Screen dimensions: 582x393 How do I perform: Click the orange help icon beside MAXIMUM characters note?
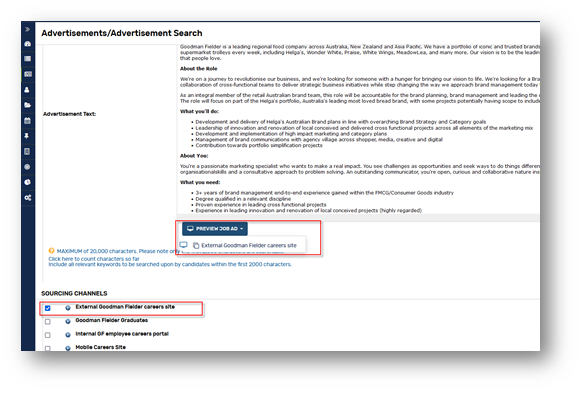pyautogui.click(x=52, y=251)
